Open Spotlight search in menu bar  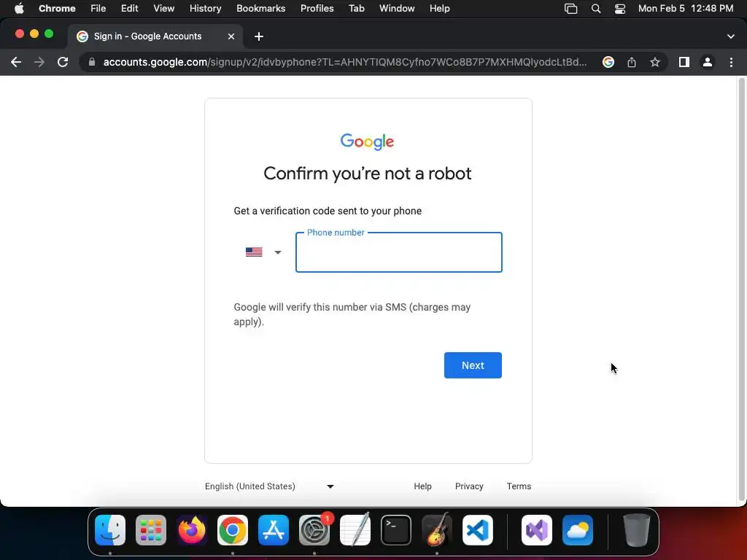coord(595,8)
